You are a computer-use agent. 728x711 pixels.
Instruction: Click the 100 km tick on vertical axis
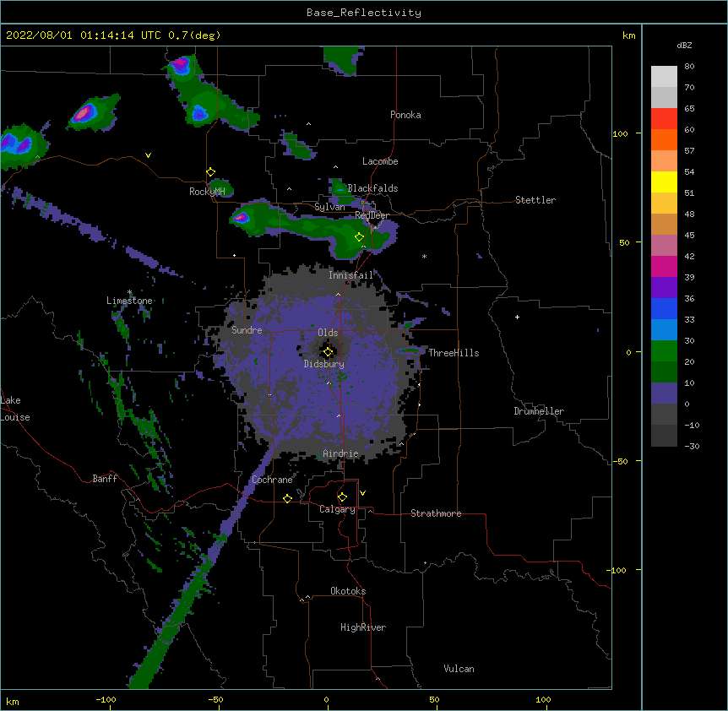(x=620, y=133)
